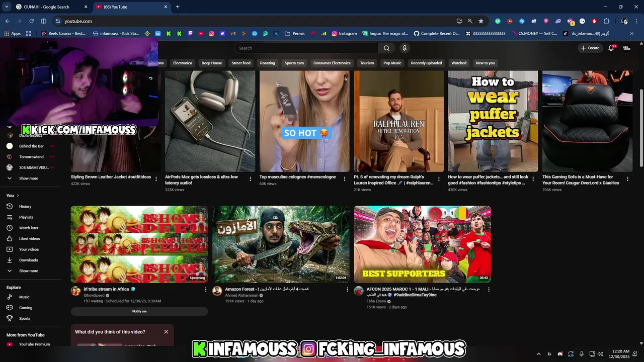Screen dimensions: 644x362
Task: Open Sports under Explore
Action: [25, 318]
